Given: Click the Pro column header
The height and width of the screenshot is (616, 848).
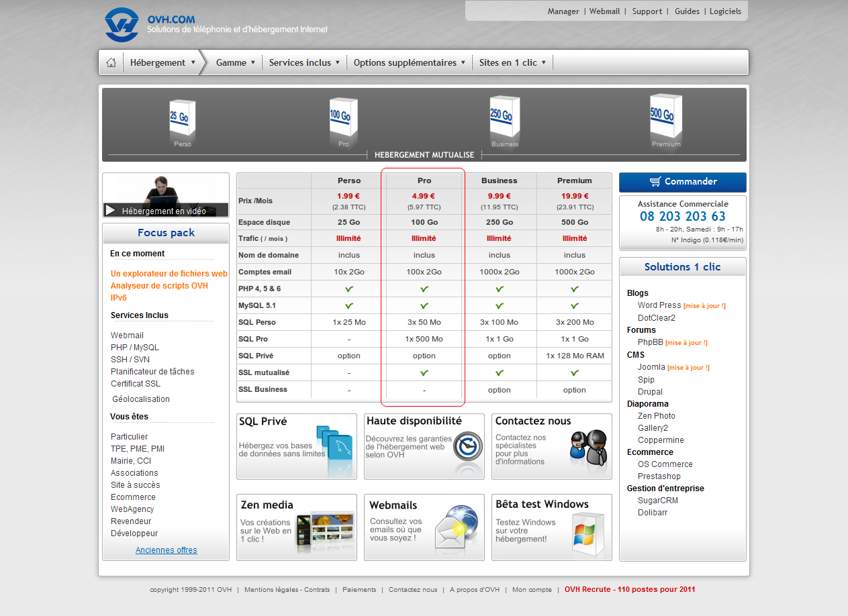Looking at the screenshot, I should click(424, 181).
